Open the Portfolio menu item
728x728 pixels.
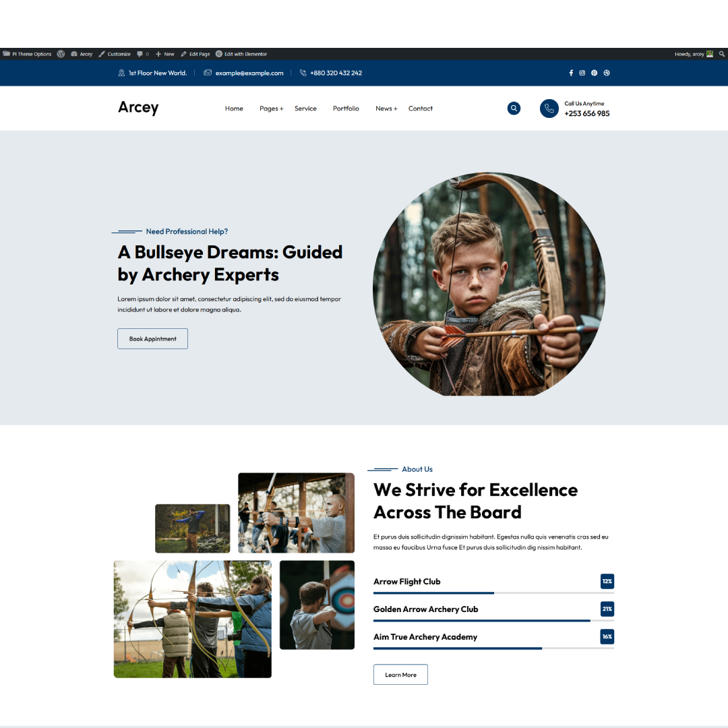click(346, 109)
